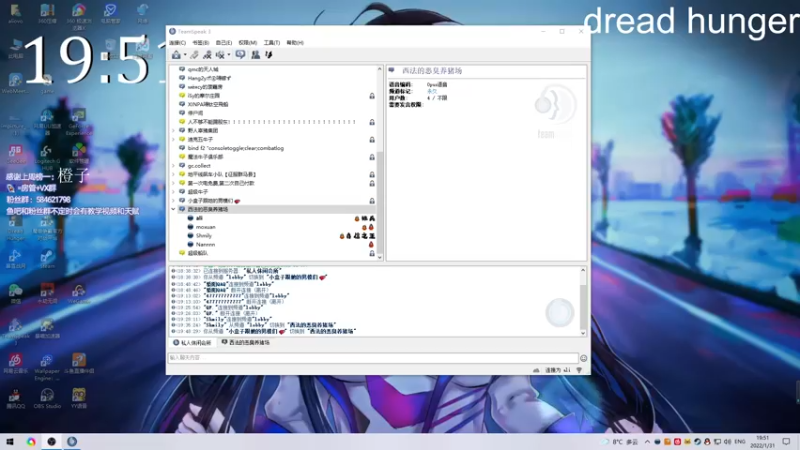Click the Windows Start button

click(10, 441)
